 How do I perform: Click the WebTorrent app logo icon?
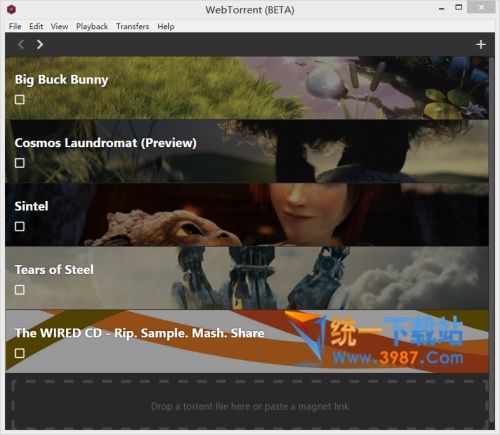12,9
